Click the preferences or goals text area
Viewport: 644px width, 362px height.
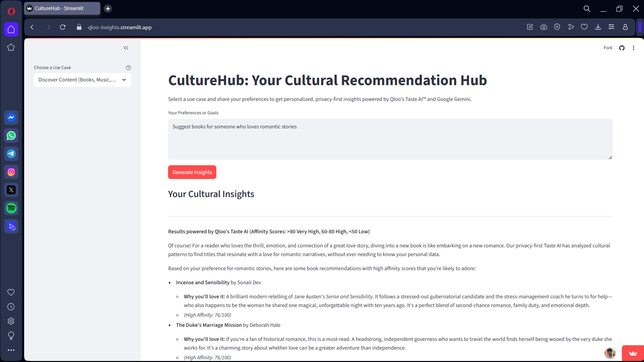coord(390,139)
